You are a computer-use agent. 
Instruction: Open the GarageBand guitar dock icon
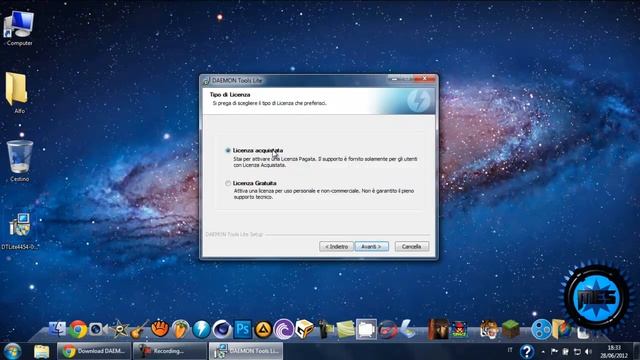pos(139,330)
